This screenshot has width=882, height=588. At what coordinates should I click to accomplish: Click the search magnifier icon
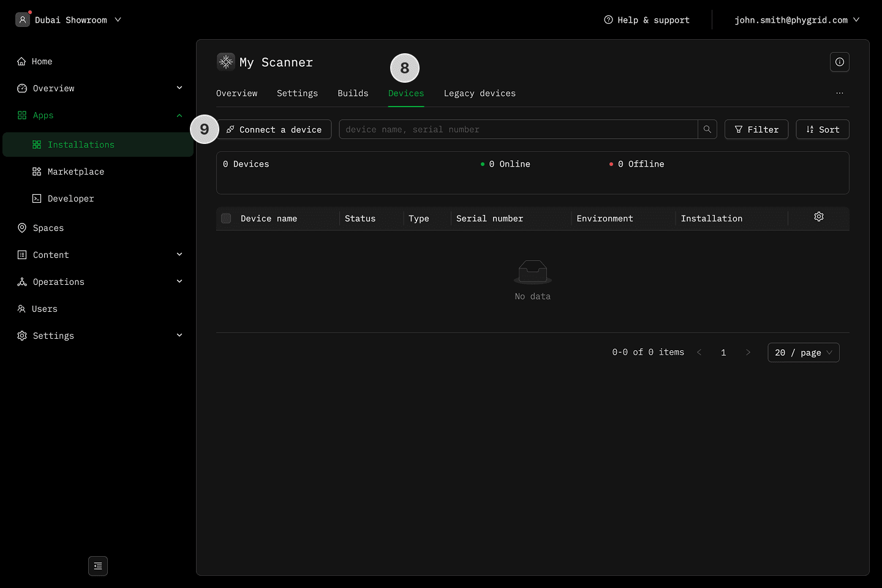pos(707,129)
